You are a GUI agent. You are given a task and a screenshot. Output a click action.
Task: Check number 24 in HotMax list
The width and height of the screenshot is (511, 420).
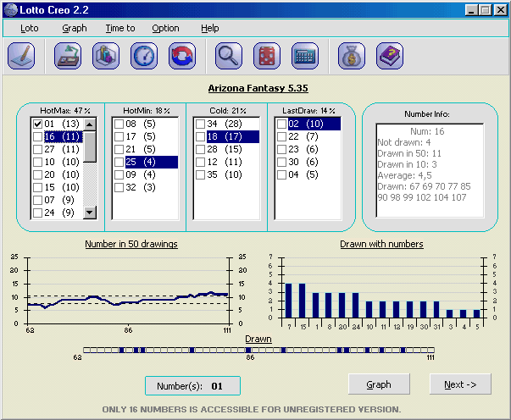click(x=38, y=213)
